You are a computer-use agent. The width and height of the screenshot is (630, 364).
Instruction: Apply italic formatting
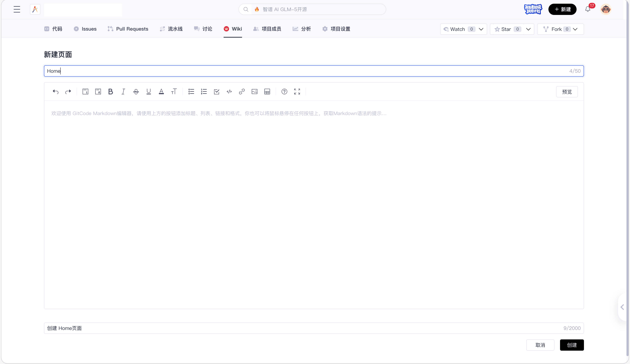click(x=123, y=92)
